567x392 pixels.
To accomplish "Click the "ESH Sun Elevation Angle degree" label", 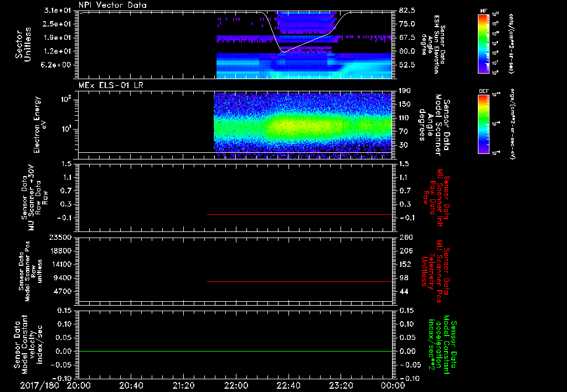I will click(x=432, y=44).
